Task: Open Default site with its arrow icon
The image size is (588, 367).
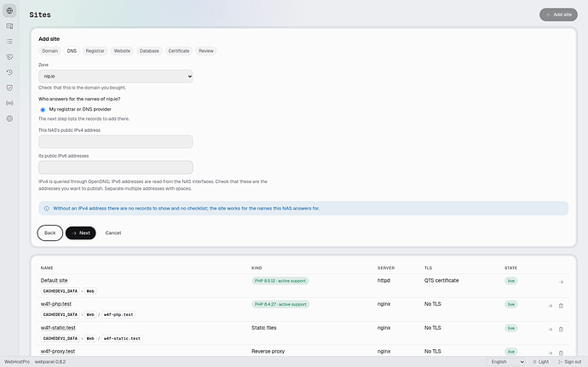Action: pos(561,282)
